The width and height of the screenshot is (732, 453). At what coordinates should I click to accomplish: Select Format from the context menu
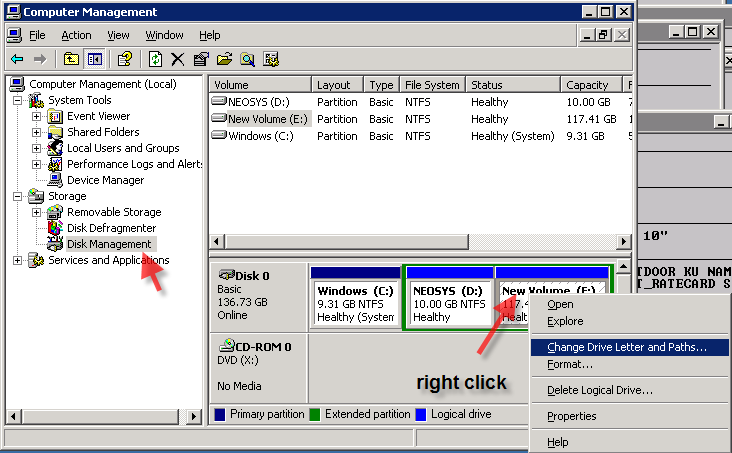pyautogui.click(x=569, y=364)
